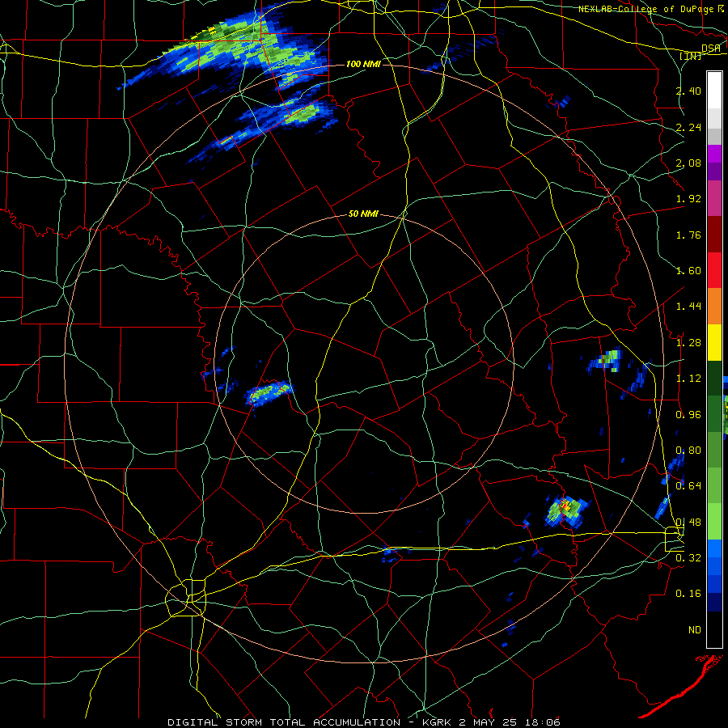Click the 0.64 legend value
The height and width of the screenshot is (728, 728).
pyautogui.click(x=688, y=486)
